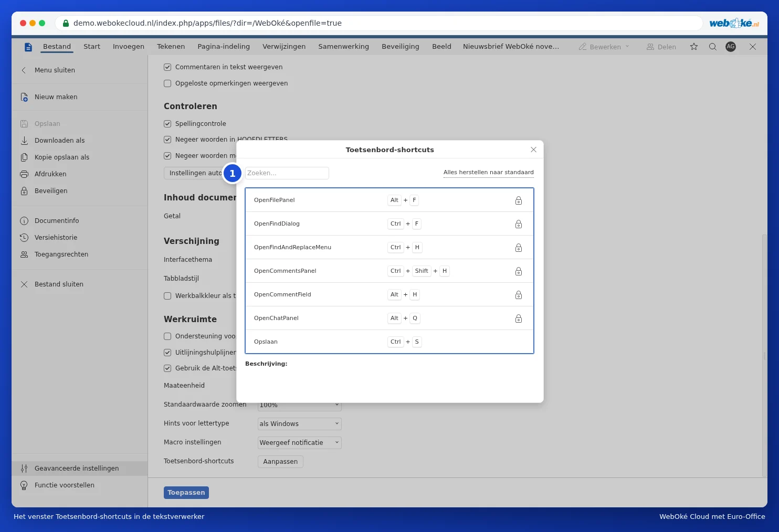Image resolution: width=779 pixels, height=532 pixels.
Task: Click the Menu sluiten back arrow
Action: point(24,70)
